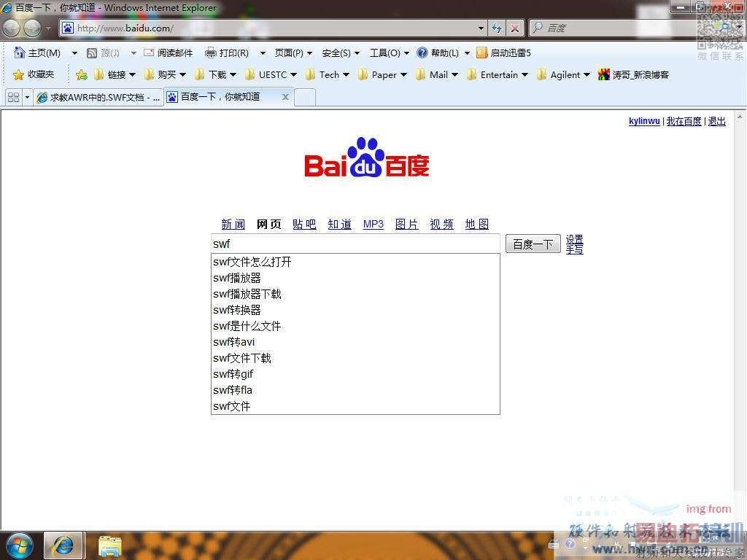Screen dimensions: 747x560
Task: Click the IE Back navigation button
Action: [11, 28]
